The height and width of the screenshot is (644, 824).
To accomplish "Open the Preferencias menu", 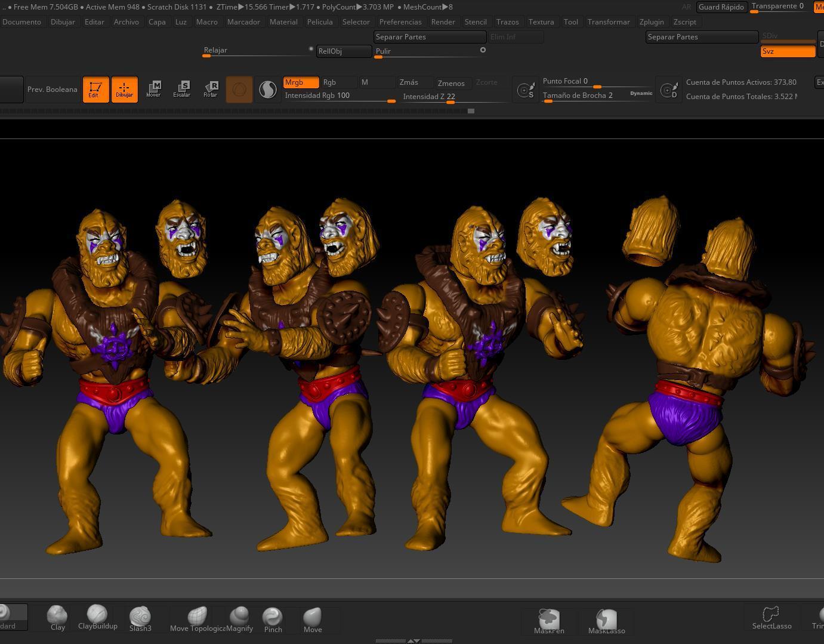I will 400,21.
